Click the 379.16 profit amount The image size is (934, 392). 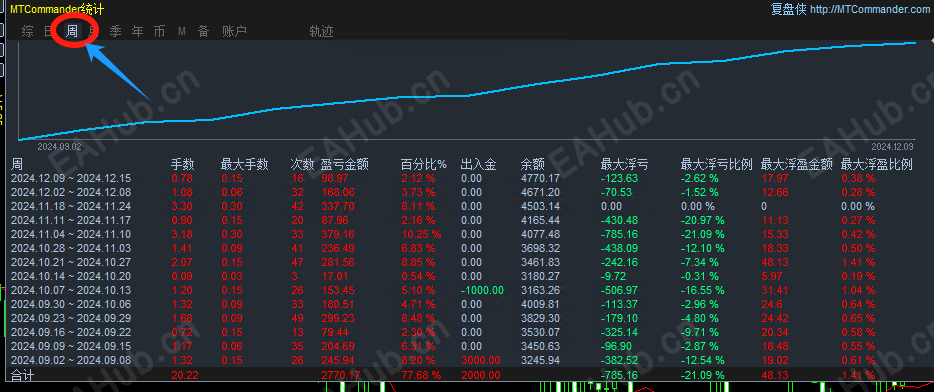pos(337,234)
